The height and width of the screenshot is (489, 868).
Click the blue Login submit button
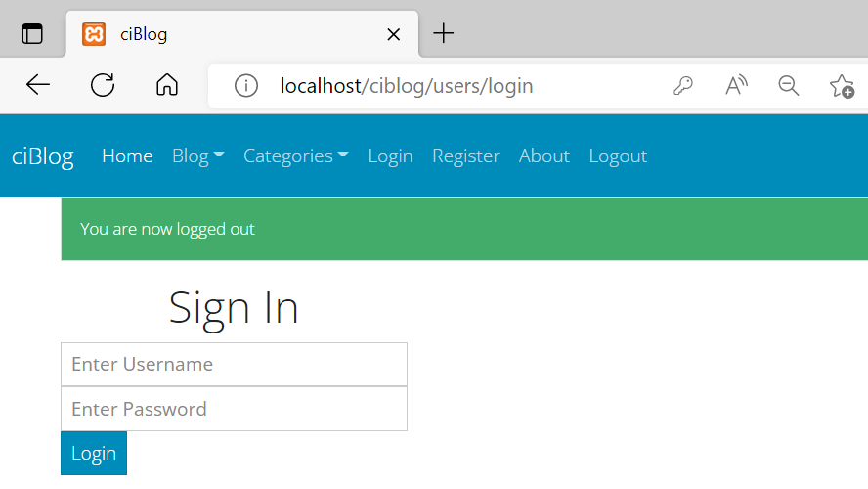(94, 453)
